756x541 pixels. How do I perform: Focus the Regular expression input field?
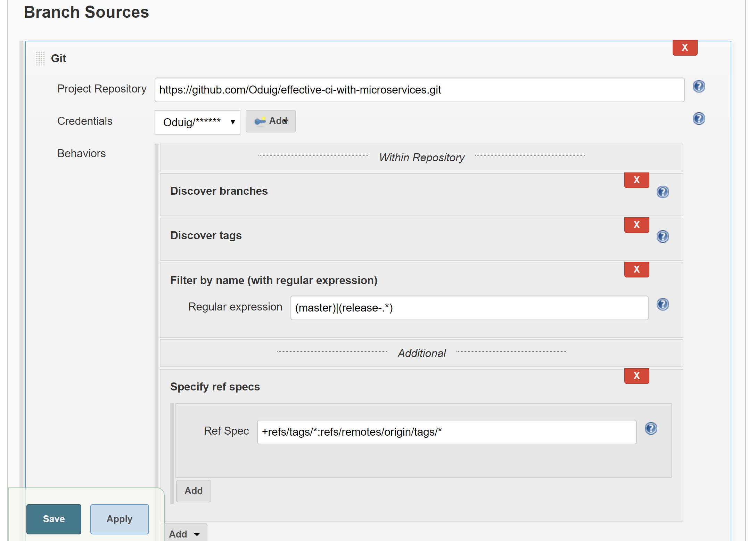469,308
